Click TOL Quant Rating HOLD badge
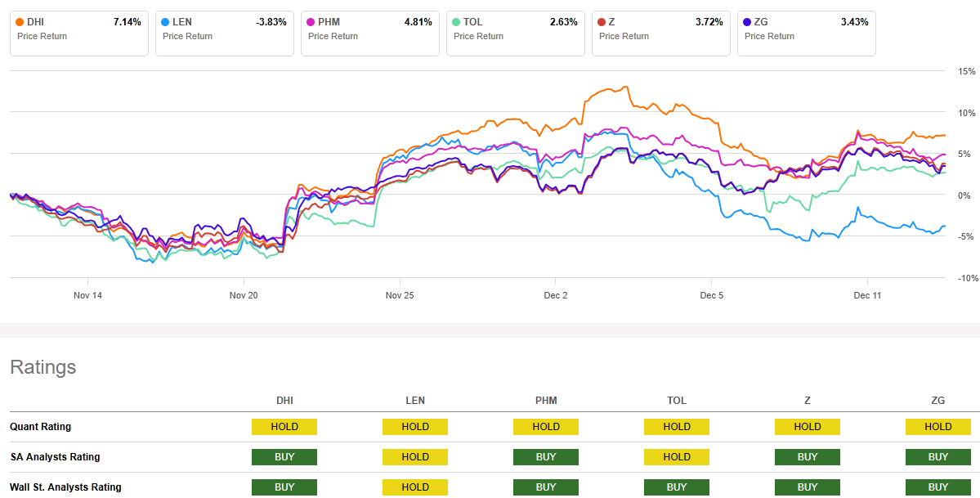Screen dimensions: 980x498 [x=677, y=427]
